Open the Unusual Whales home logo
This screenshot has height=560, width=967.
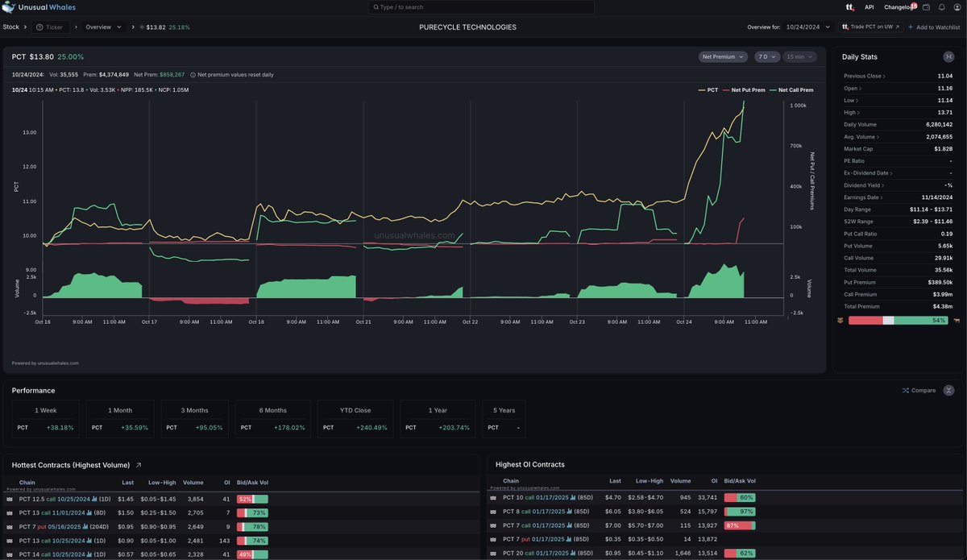click(37, 7)
